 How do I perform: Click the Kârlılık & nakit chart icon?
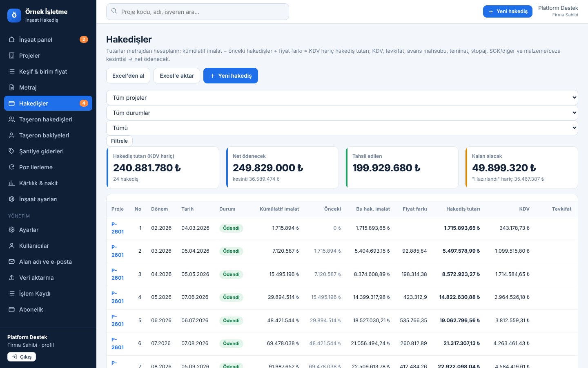point(11,183)
